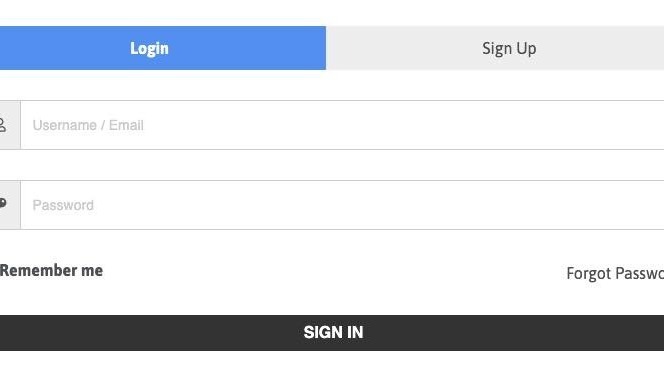The image size is (664, 373).
Task: Select the blue Login tab header
Action: coord(163,48)
